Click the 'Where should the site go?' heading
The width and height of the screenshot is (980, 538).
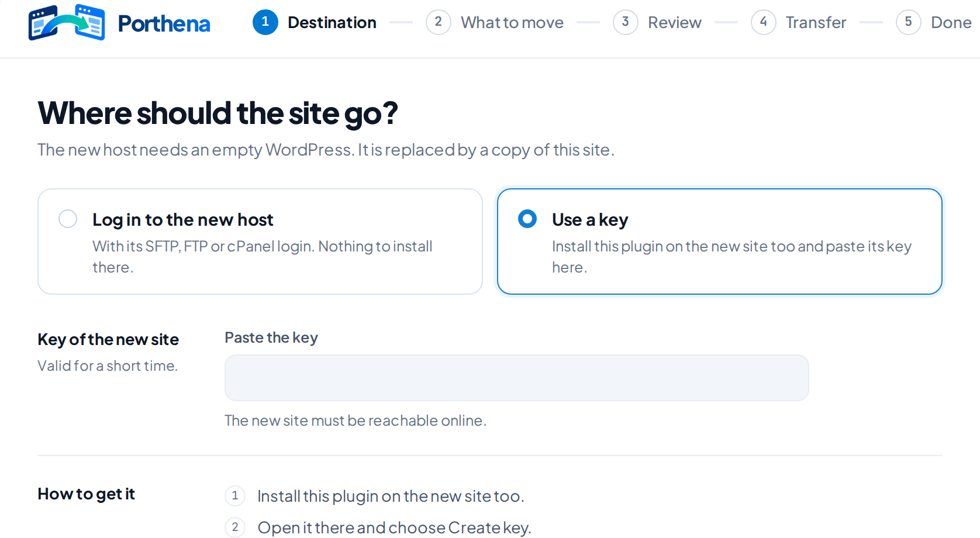coord(218,113)
